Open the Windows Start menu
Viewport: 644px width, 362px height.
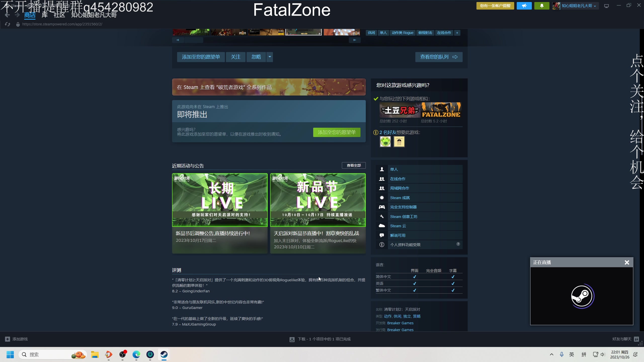(10, 355)
